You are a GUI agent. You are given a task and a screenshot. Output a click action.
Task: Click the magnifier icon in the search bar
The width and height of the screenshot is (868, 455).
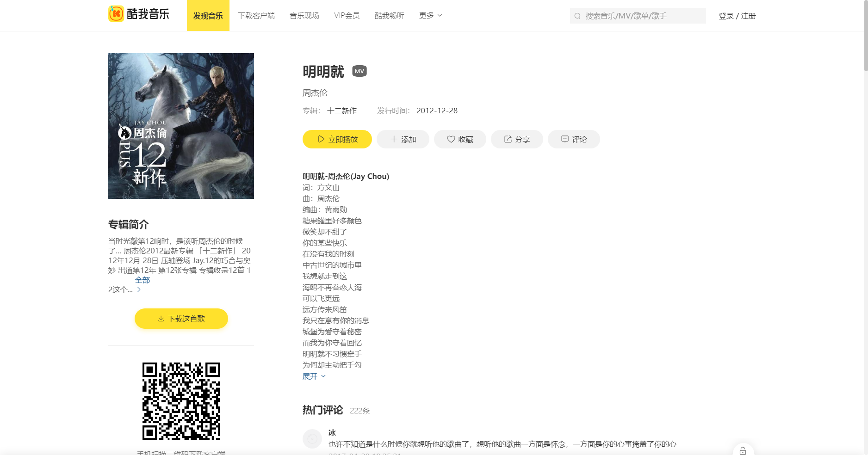pyautogui.click(x=577, y=15)
